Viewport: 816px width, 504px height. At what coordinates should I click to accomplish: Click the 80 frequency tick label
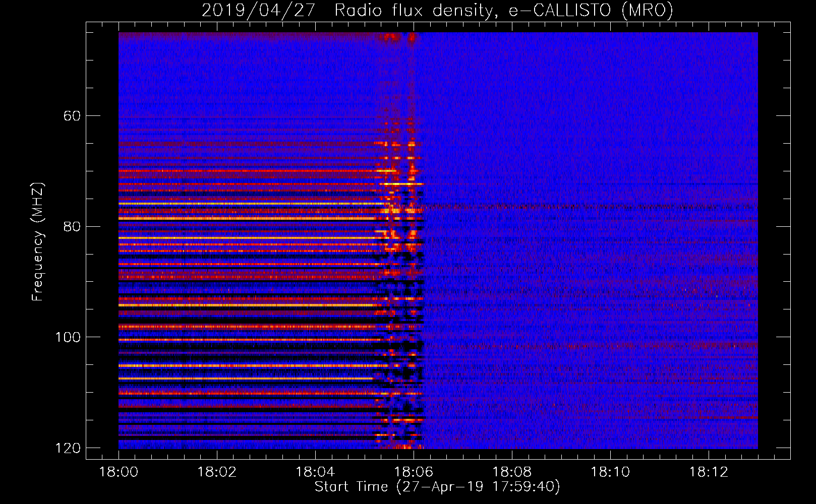(72, 226)
